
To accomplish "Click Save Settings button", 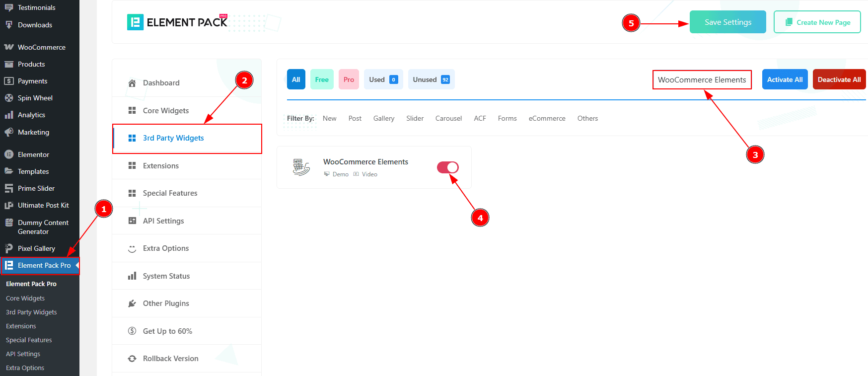I will point(727,22).
